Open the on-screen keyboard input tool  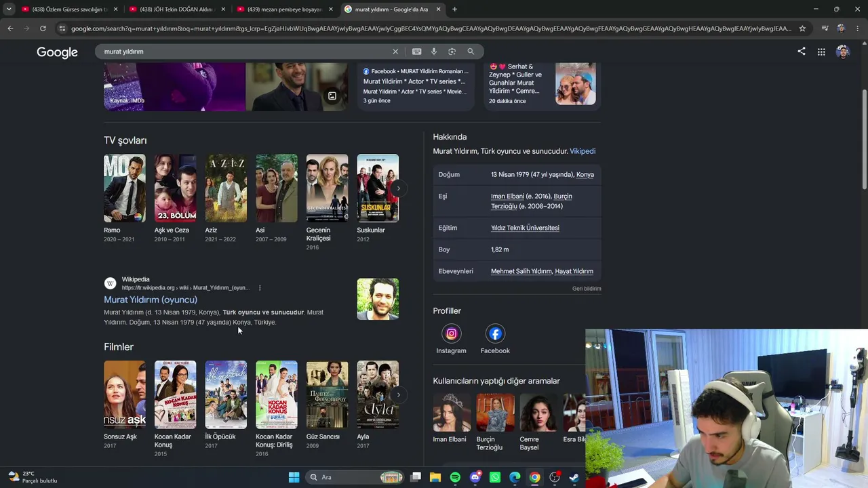point(416,52)
